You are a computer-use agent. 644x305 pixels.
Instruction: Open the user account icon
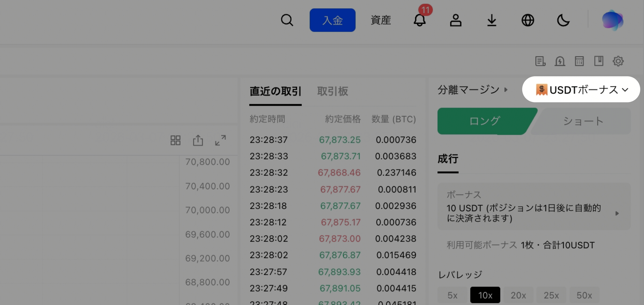tap(455, 20)
